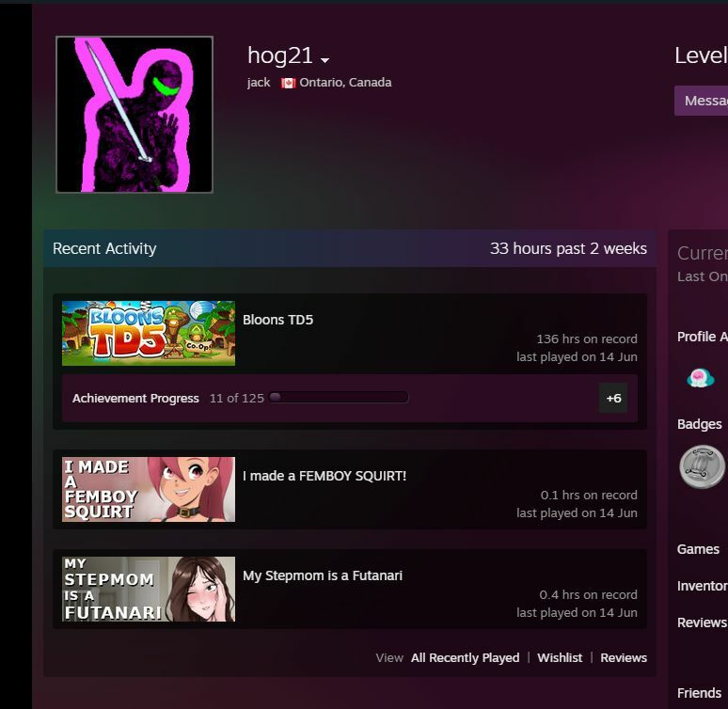Open the Wishlist link under recent activity
728x709 pixels.
[560, 658]
